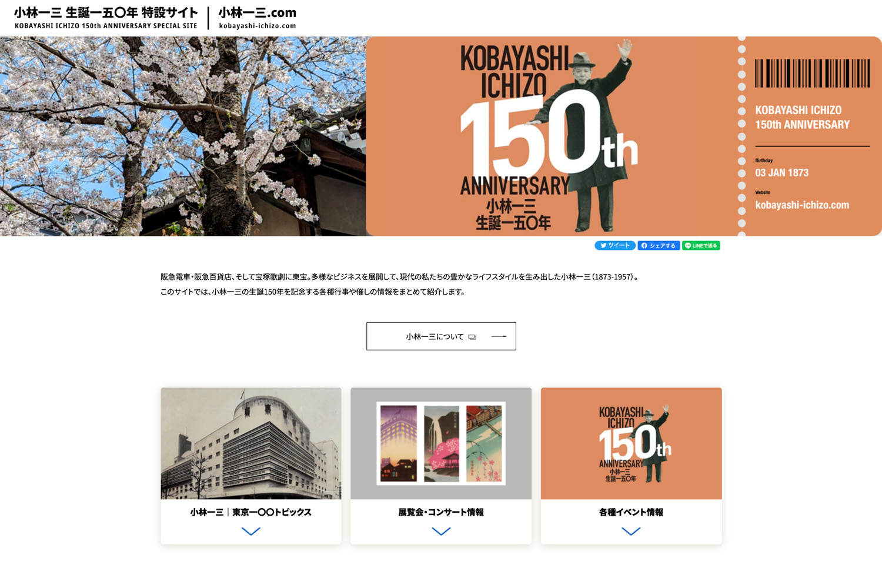The image size is (882, 588).
Task: Expand chevron under 東京一〇〇トピックス card
Action: 251,531
